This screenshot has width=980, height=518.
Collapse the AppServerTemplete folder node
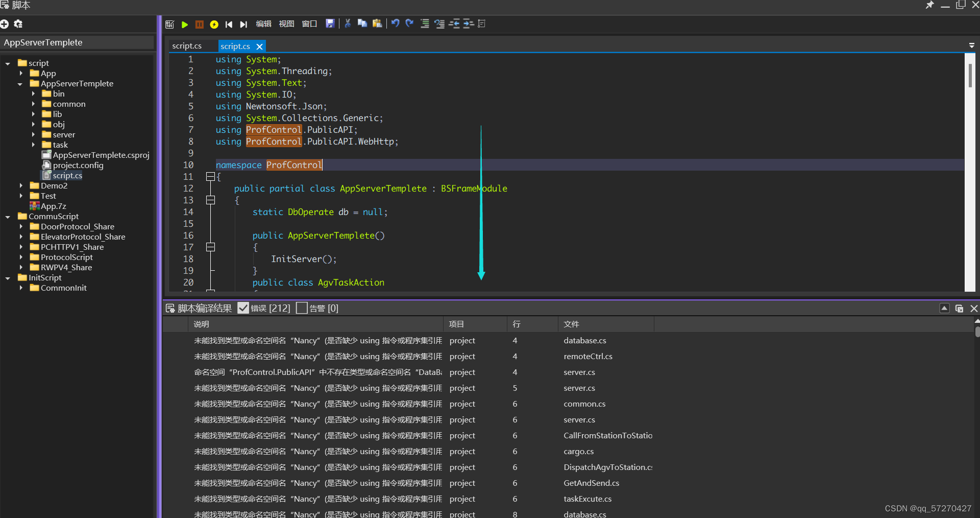pyautogui.click(x=20, y=84)
